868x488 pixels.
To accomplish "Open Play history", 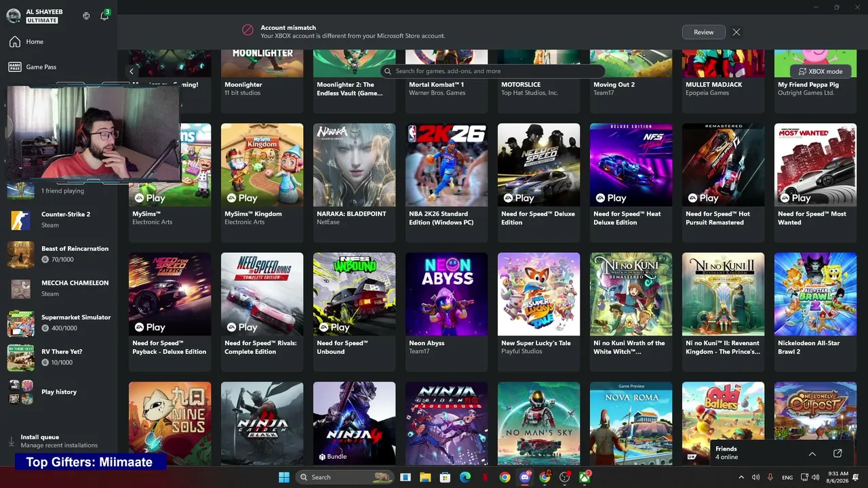I will pos(58,392).
